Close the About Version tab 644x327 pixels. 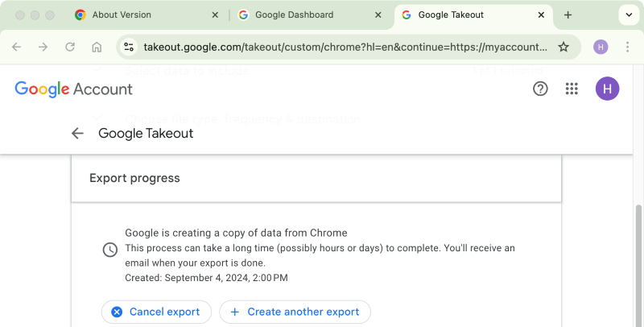pos(215,14)
